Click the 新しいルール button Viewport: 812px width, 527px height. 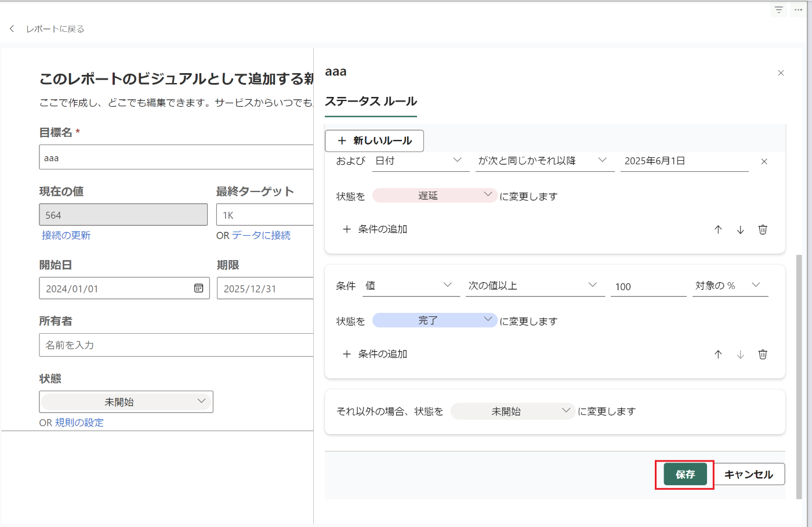374,140
